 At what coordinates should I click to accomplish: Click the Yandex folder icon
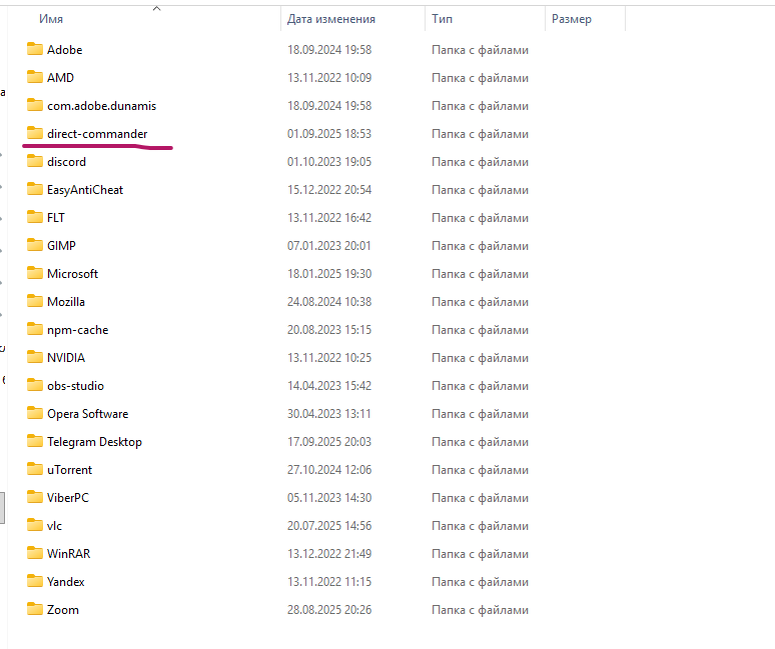[35, 581]
